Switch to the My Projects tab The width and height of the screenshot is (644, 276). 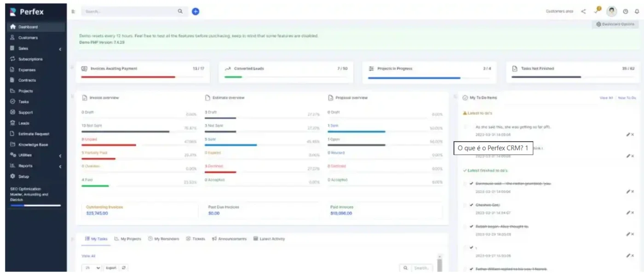128,239
